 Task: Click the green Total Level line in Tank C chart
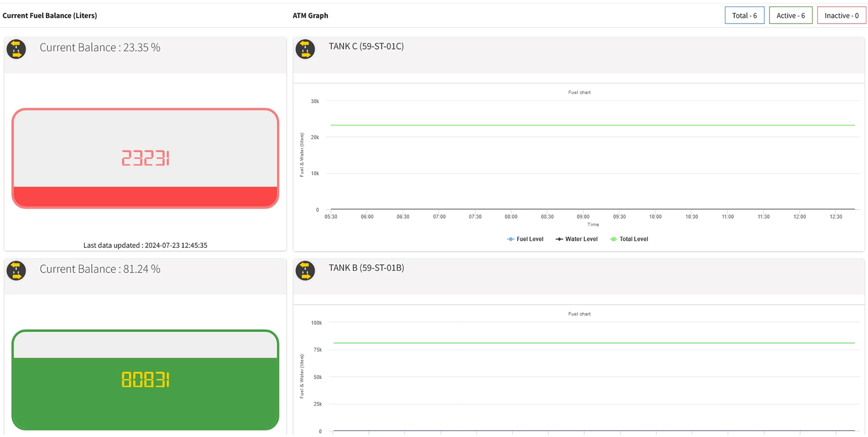click(x=593, y=125)
